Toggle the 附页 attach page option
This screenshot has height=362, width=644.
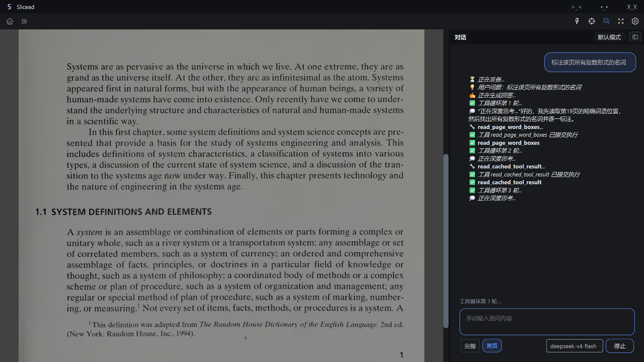492,346
